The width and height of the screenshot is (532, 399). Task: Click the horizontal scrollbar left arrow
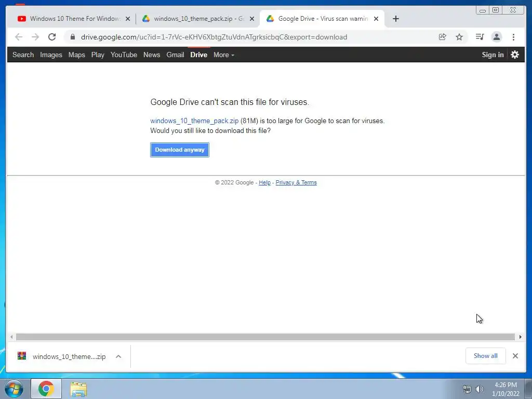click(x=11, y=337)
